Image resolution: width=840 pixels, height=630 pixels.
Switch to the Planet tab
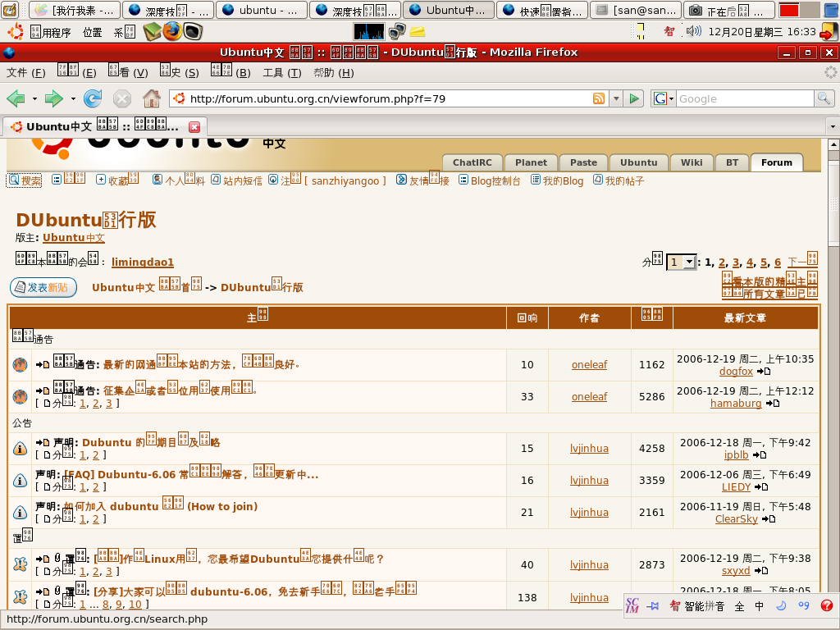click(531, 162)
